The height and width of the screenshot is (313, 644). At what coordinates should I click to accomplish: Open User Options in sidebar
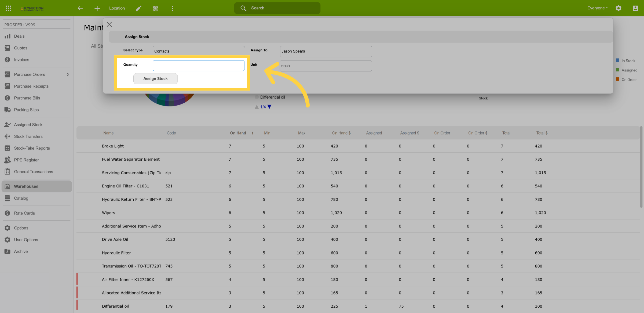36,240
